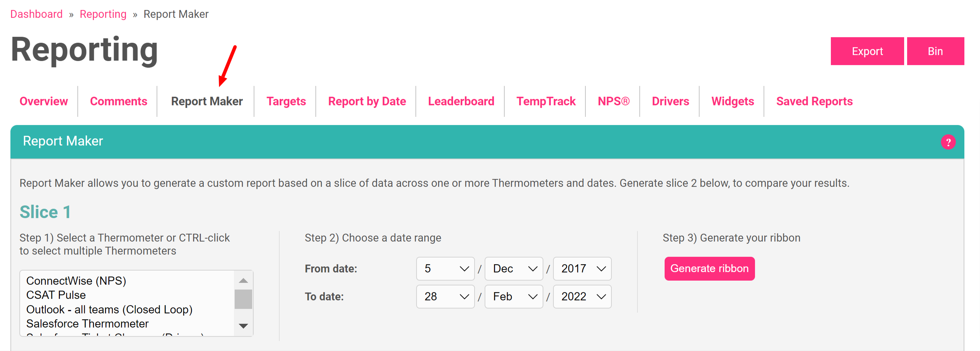Select CSAT Pulse in the Thermometer list
Image resolution: width=980 pixels, height=351 pixels.
[x=56, y=295]
